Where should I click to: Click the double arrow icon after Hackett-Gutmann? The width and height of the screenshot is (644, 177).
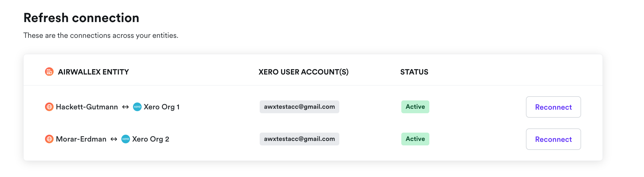coord(126,107)
